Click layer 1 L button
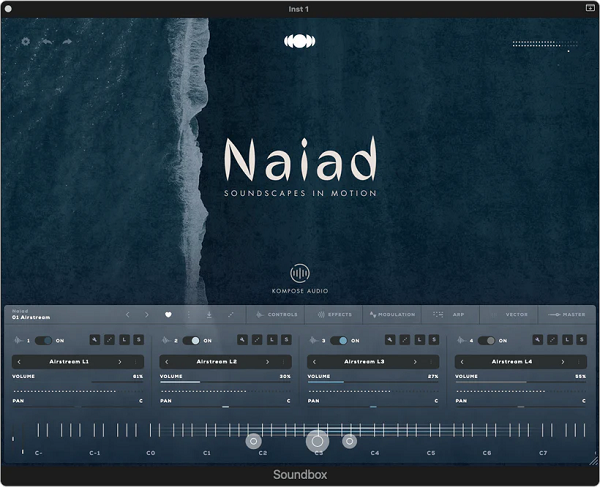 tap(124, 340)
